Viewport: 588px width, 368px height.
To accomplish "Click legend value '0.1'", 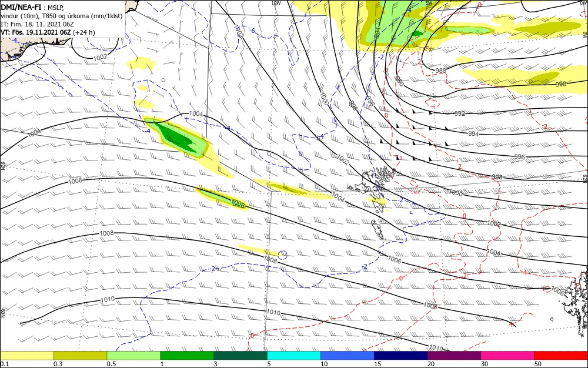I will [5, 364].
